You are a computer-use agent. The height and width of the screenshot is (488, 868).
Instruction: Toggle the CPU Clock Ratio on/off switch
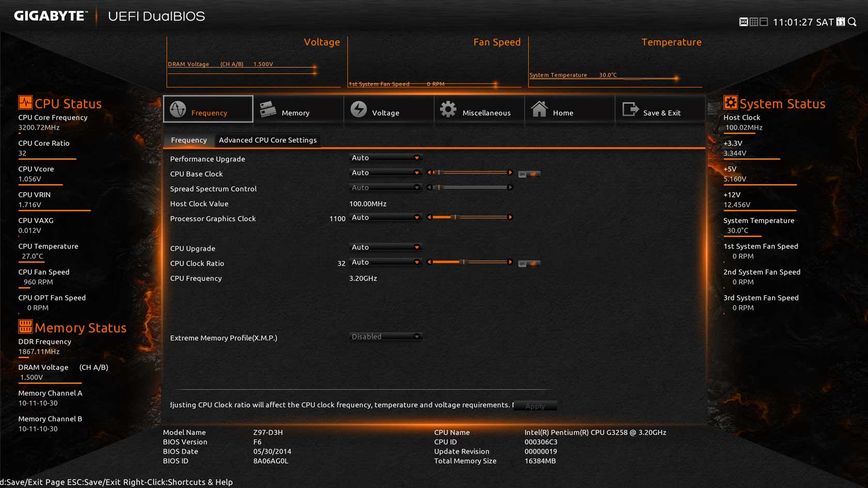pyautogui.click(x=529, y=263)
